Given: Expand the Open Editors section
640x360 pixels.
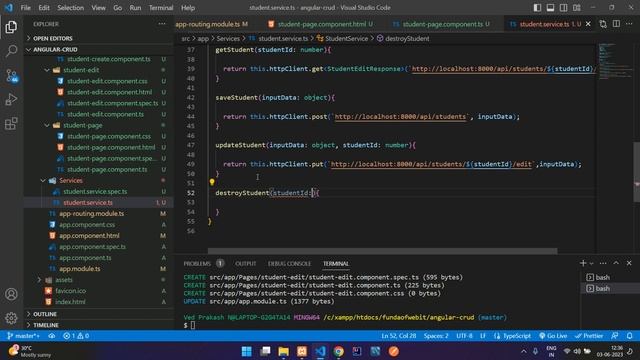Looking at the screenshot, I should click(53, 38).
